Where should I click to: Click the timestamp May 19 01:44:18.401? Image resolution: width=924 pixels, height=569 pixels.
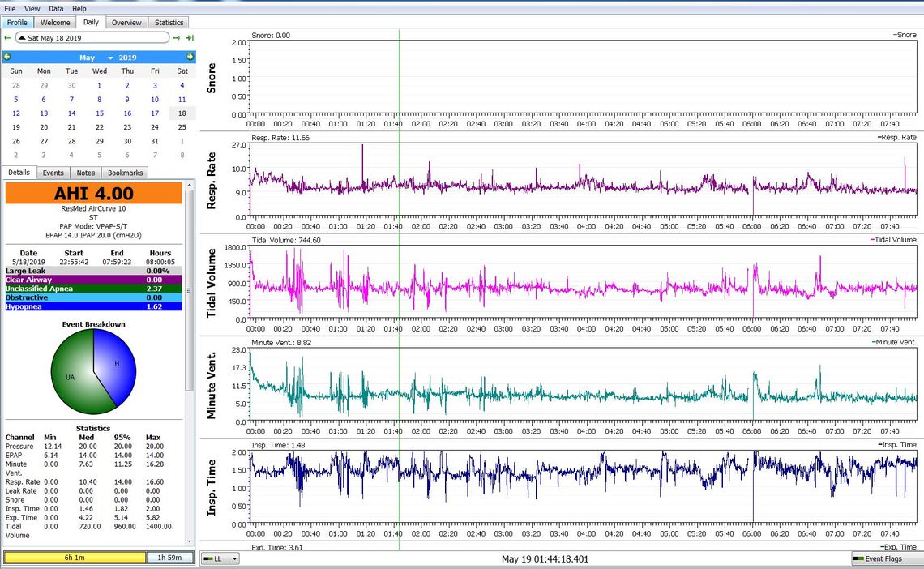point(545,559)
